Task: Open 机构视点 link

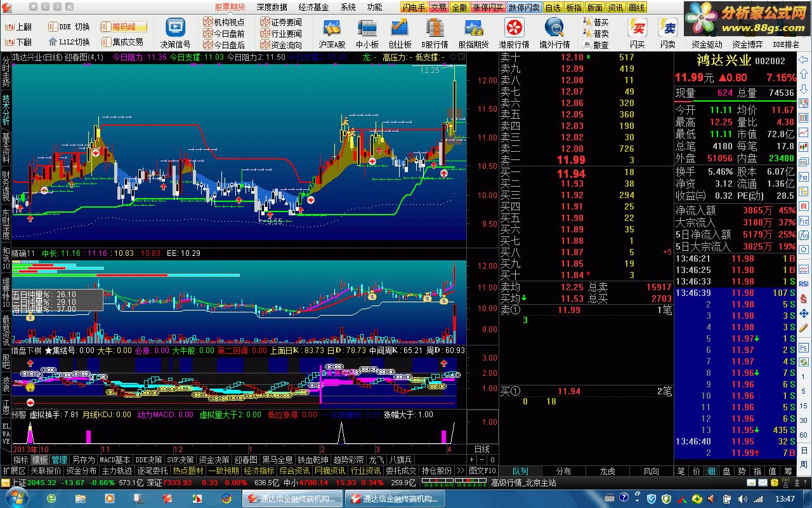Action: [224, 22]
